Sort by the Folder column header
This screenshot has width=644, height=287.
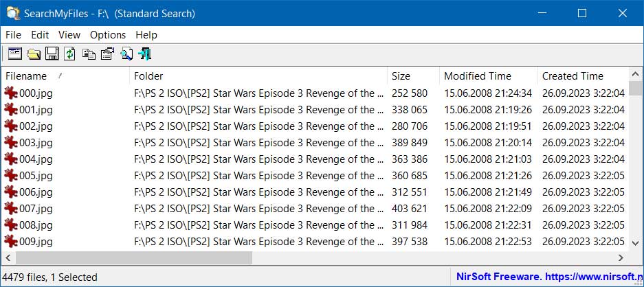click(258, 76)
